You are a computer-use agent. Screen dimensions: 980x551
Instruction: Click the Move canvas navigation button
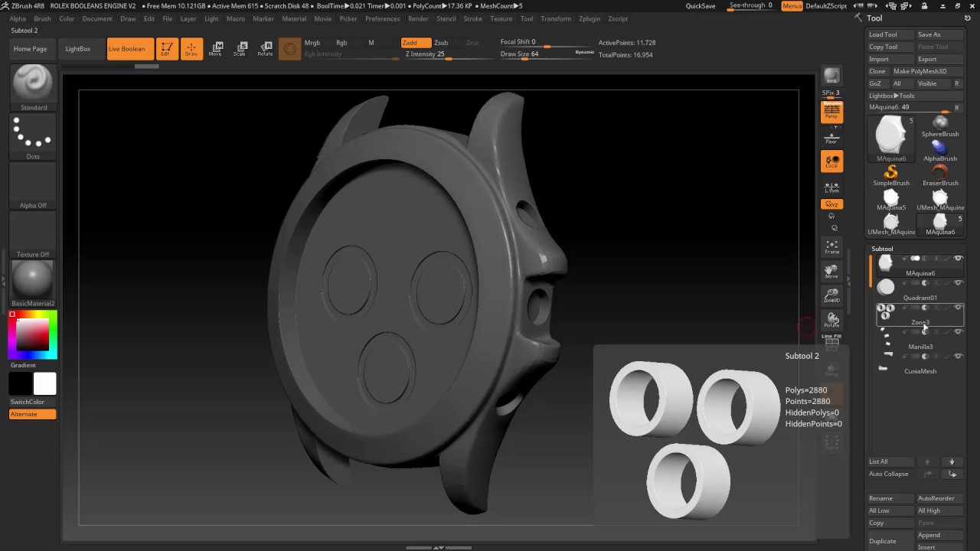[831, 271]
